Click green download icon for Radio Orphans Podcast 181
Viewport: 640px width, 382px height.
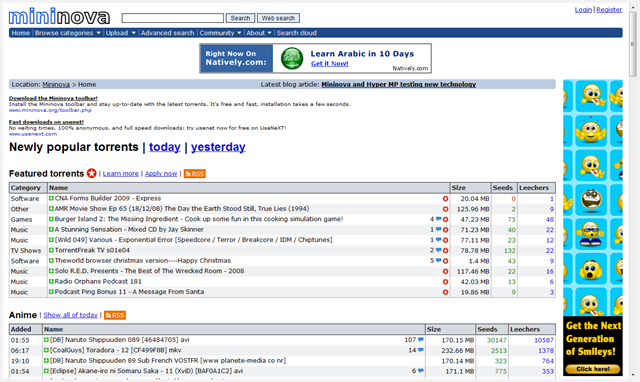[51, 281]
